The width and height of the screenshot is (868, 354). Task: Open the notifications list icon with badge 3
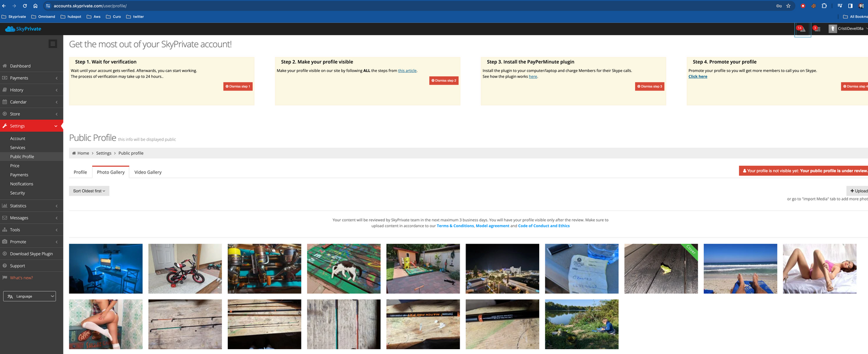click(816, 29)
